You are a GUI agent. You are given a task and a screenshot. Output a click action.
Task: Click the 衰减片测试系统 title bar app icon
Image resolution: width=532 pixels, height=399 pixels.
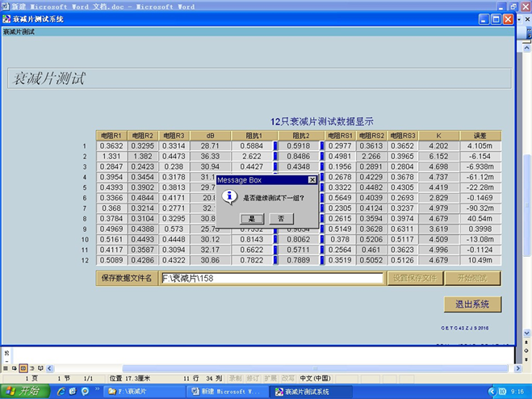(x=6, y=19)
